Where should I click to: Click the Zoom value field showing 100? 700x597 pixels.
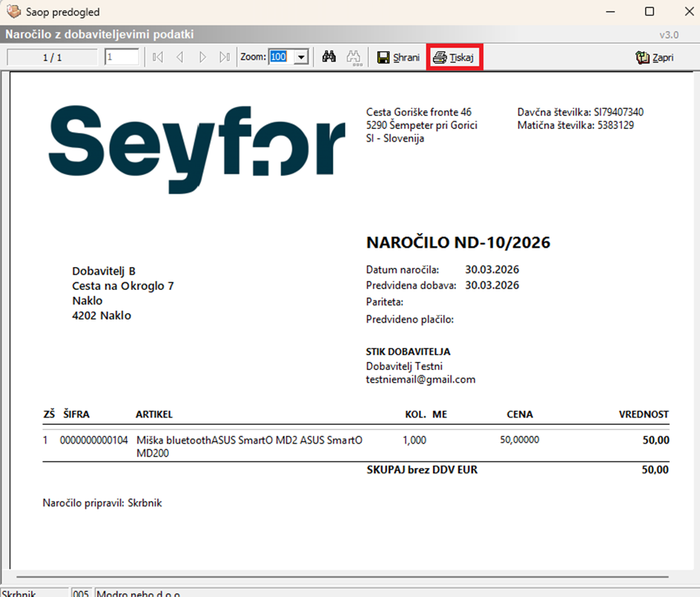click(281, 56)
